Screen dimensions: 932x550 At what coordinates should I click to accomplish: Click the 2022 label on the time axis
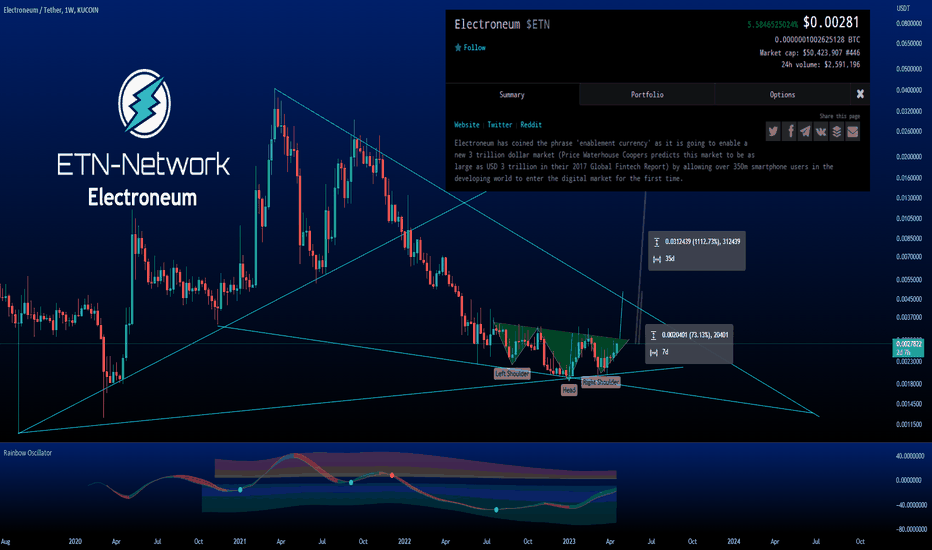404,542
